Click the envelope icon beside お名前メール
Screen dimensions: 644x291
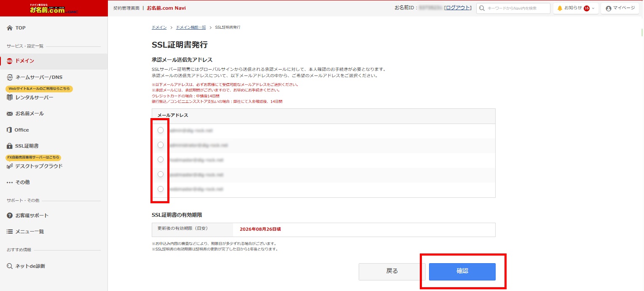[10, 114]
